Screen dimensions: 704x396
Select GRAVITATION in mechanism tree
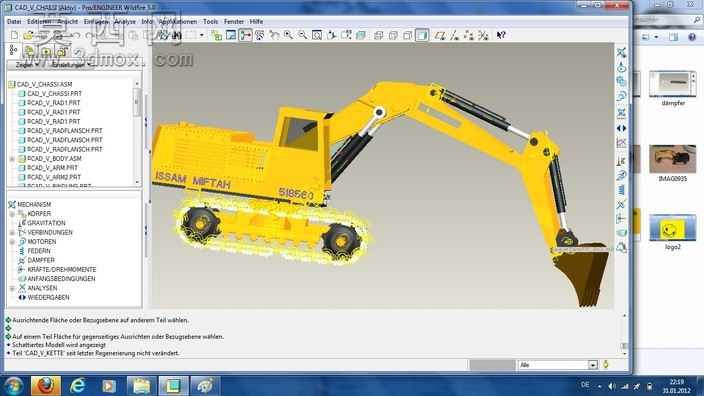[46, 223]
